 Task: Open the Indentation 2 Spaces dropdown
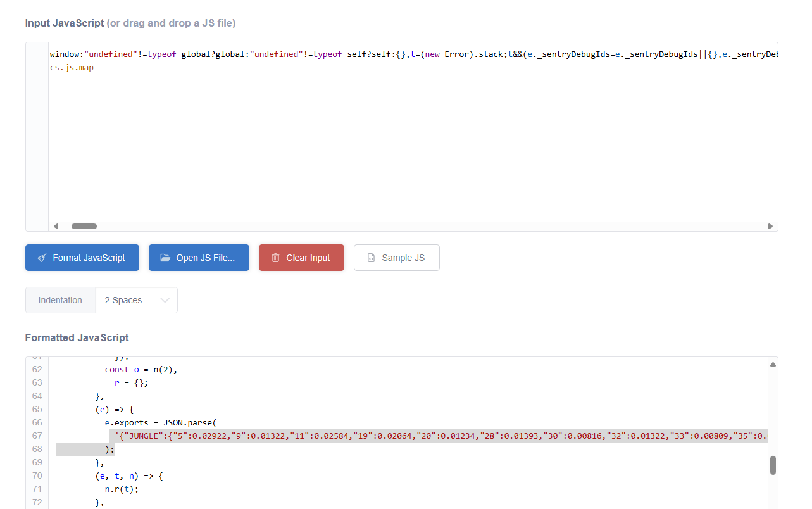(x=136, y=300)
